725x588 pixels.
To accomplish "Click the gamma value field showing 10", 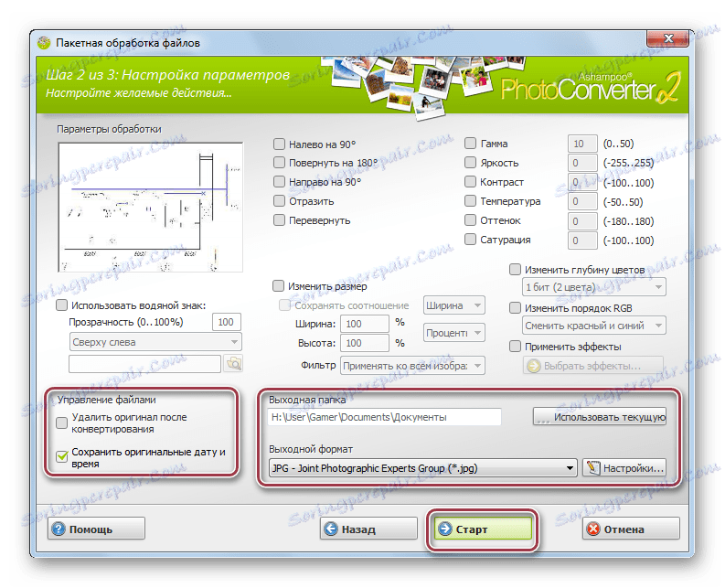I will [x=582, y=144].
